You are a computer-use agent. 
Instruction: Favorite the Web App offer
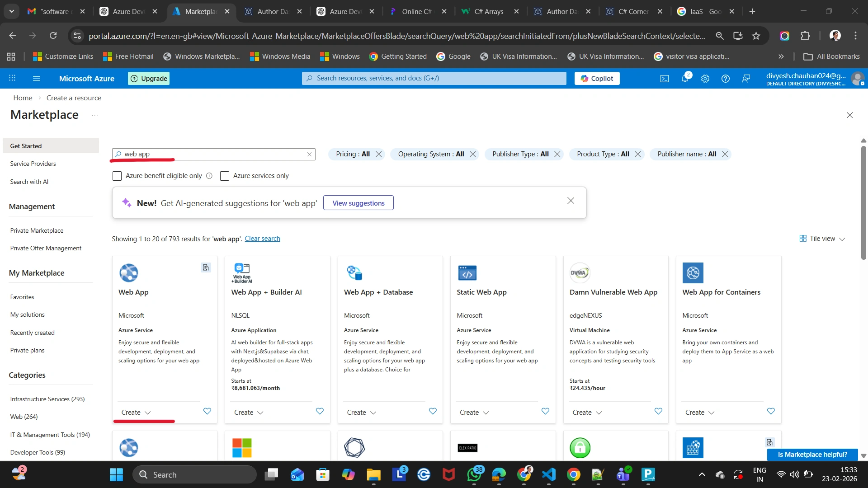(x=207, y=411)
